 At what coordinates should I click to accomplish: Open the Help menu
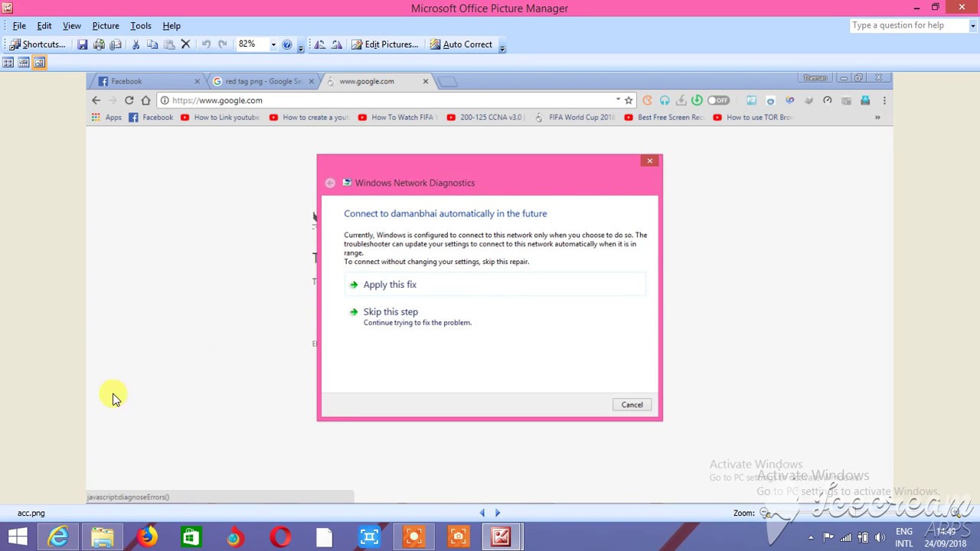171,26
